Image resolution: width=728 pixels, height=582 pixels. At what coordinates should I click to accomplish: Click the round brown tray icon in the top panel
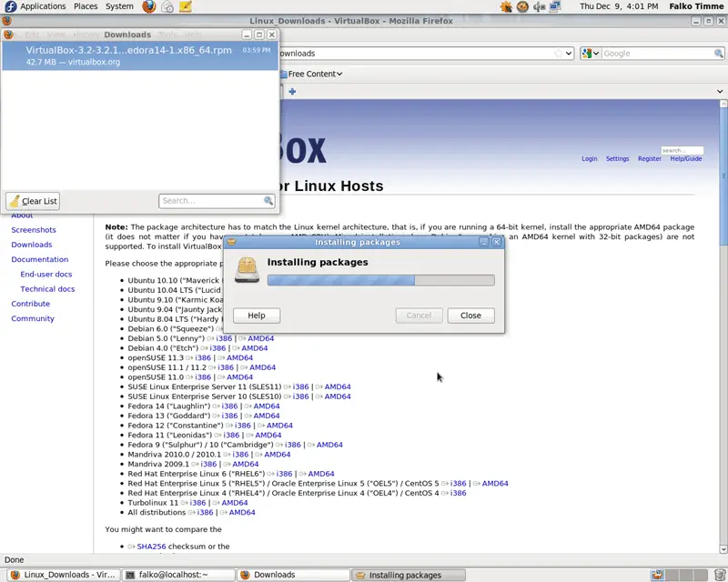(522, 6)
